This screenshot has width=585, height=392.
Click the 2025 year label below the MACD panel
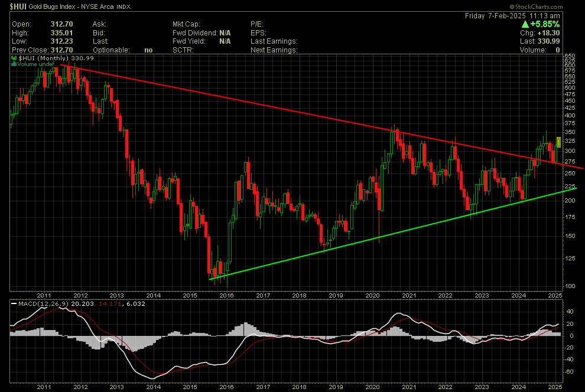pyautogui.click(x=555, y=387)
